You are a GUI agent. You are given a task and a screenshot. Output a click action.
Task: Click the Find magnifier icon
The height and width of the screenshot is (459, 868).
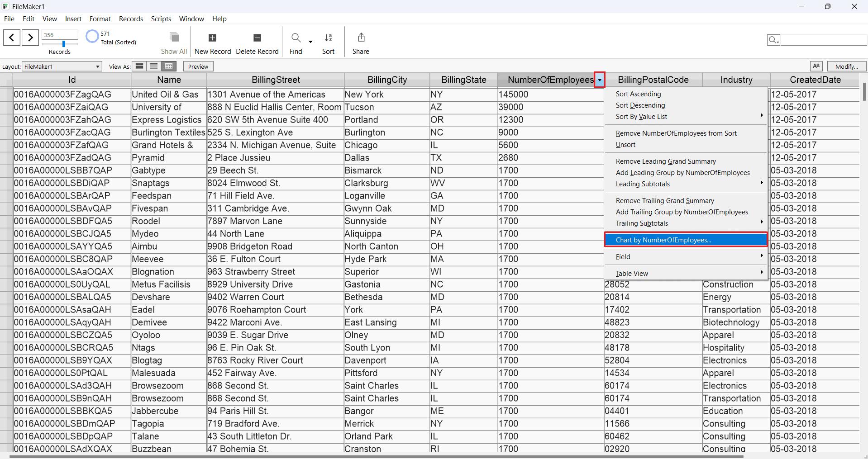click(296, 38)
